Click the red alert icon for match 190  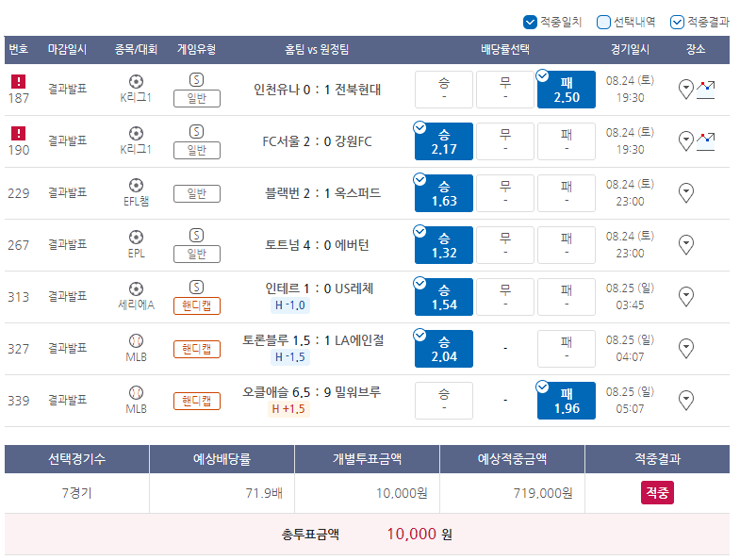(18, 134)
